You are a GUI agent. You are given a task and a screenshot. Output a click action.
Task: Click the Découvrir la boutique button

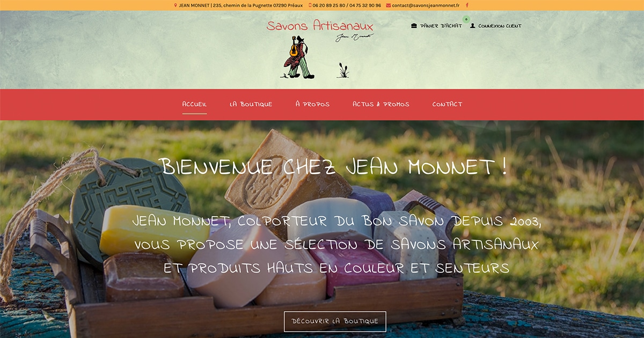tap(335, 321)
